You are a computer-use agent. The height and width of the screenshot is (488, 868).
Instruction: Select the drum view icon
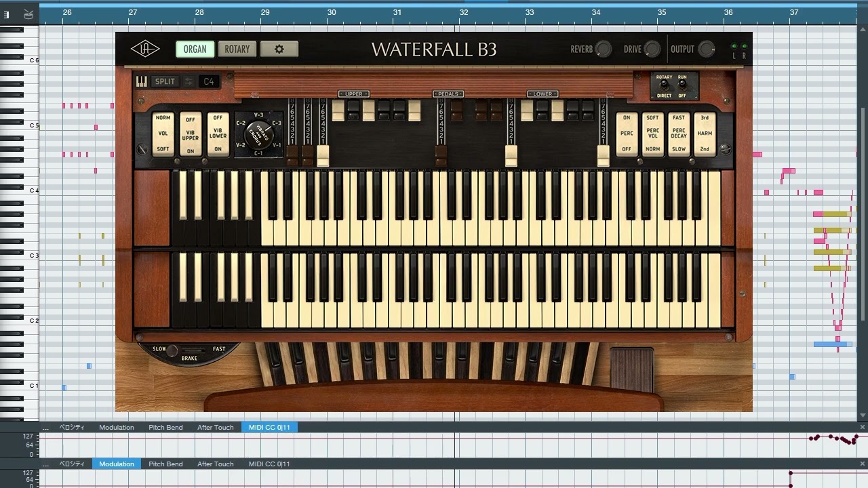click(28, 14)
